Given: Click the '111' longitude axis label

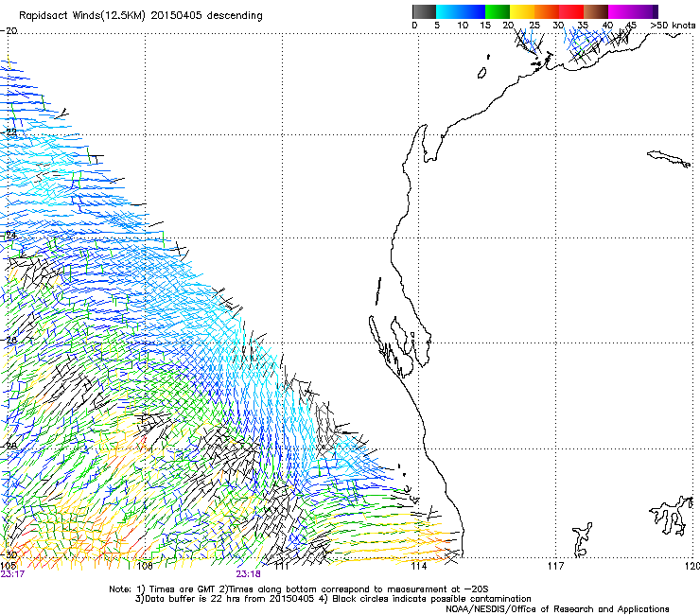Looking at the screenshot, I should pyautogui.click(x=282, y=566).
